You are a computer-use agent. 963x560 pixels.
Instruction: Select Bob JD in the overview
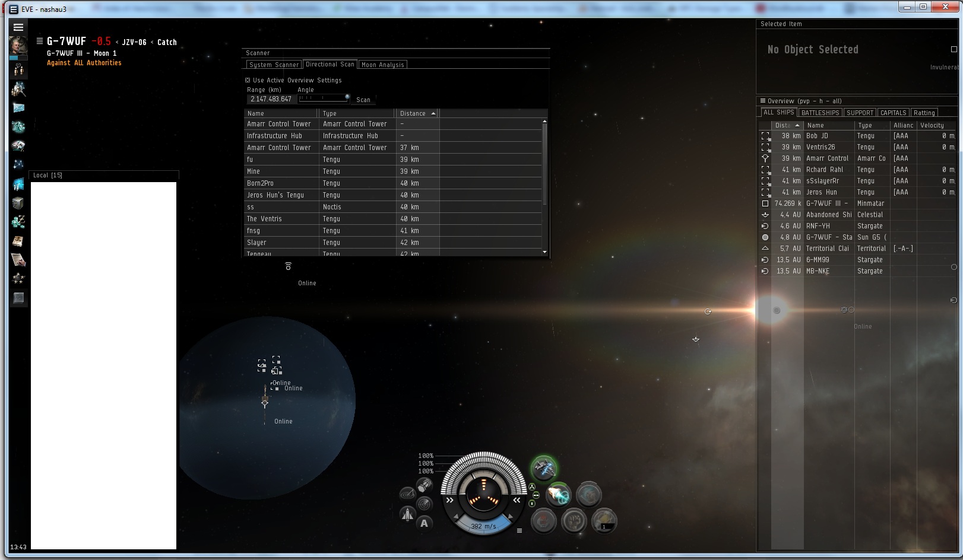pos(858,136)
